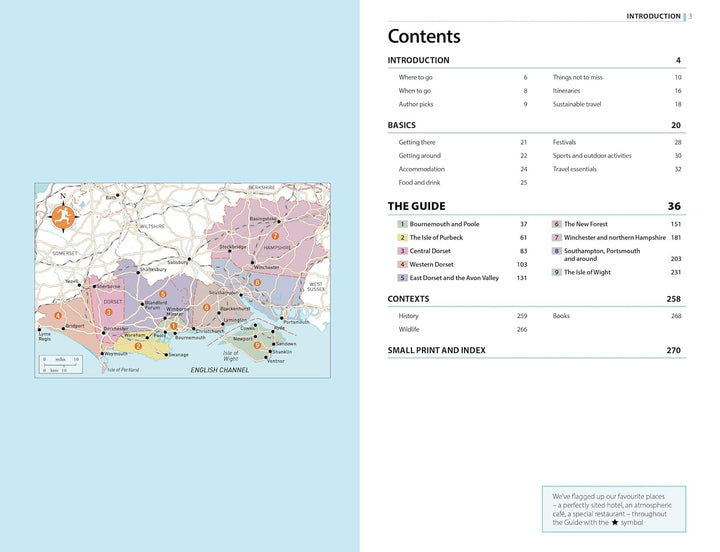Screen dimensions: 720x552
Task: Click orange marker 3 in Dorset region
Action: click(x=109, y=312)
